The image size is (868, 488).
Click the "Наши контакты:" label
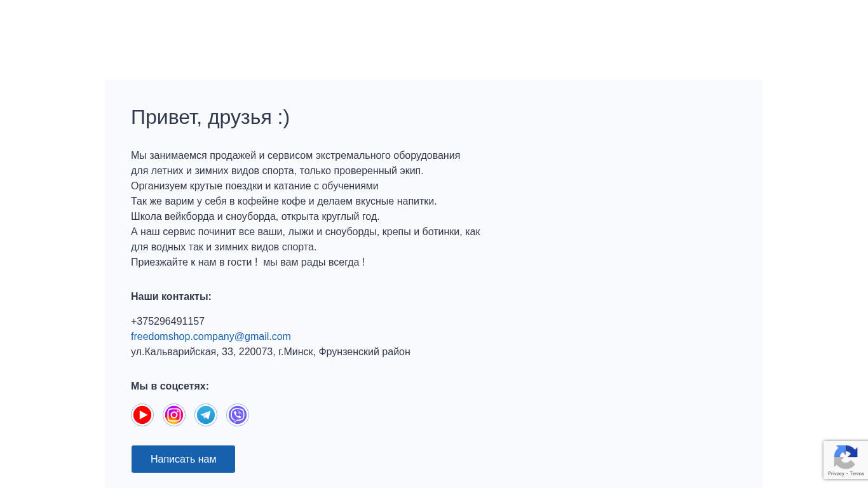[171, 297]
